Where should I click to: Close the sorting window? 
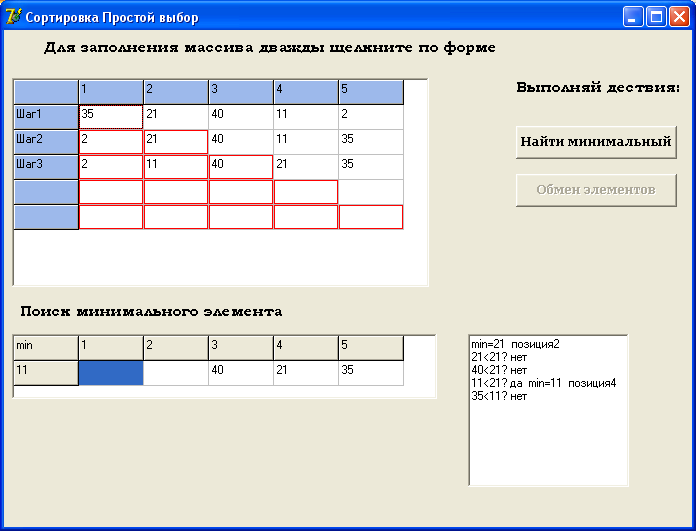(x=679, y=17)
